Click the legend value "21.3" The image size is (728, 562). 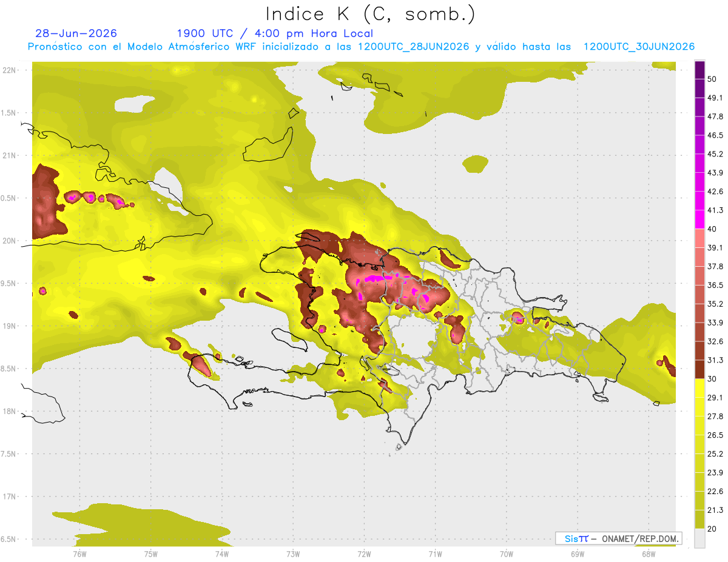(x=716, y=510)
